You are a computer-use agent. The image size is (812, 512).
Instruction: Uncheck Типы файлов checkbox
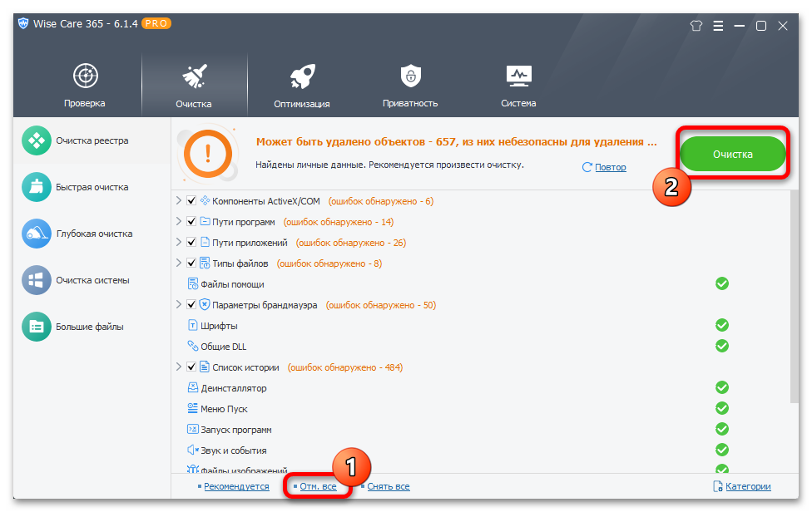[191, 263]
